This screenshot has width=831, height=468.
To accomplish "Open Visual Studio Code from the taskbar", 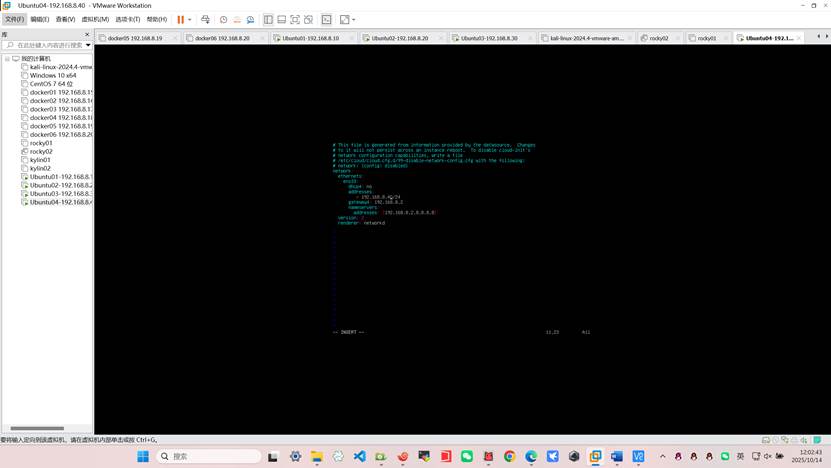I will point(359,456).
